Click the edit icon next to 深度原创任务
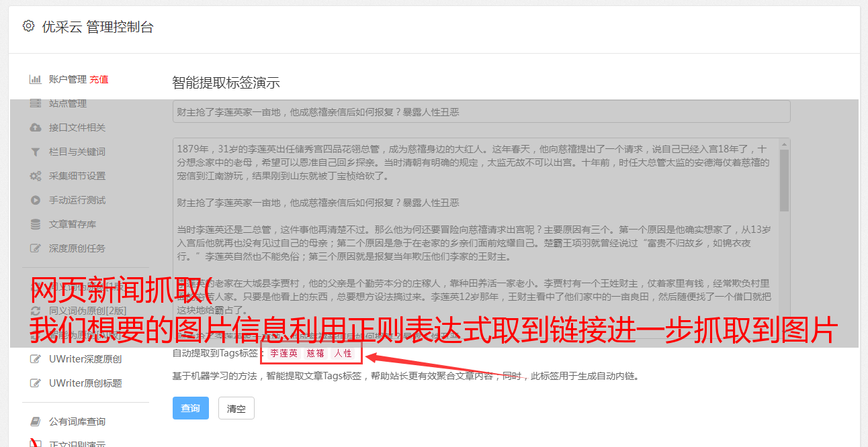Screen dimensions: 868x447 coord(36,248)
